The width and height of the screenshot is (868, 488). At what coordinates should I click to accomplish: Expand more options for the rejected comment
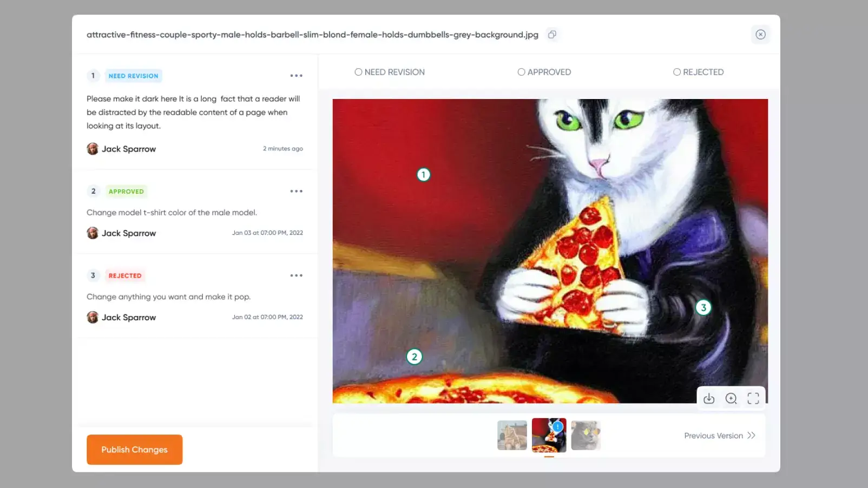(x=296, y=276)
